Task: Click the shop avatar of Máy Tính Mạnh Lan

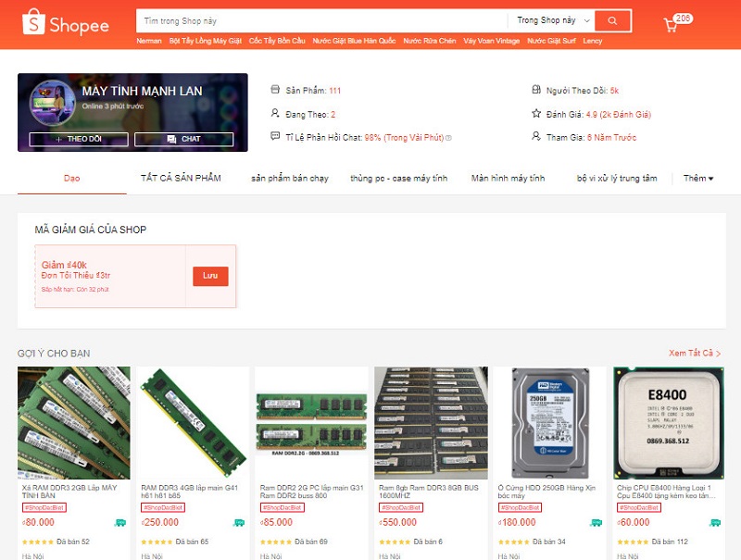Action: (x=53, y=103)
